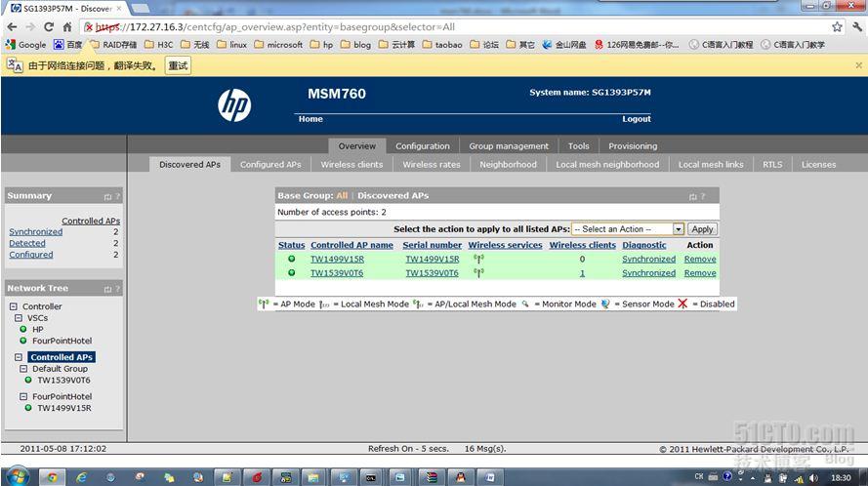The image size is (868, 486).
Task: Open the Summary panel pin icon
Action: (x=108, y=196)
